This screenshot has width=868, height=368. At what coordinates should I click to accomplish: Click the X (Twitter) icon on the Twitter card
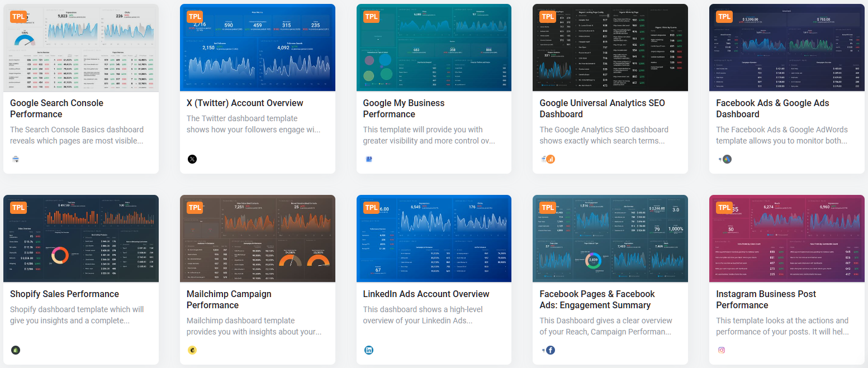[192, 159]
